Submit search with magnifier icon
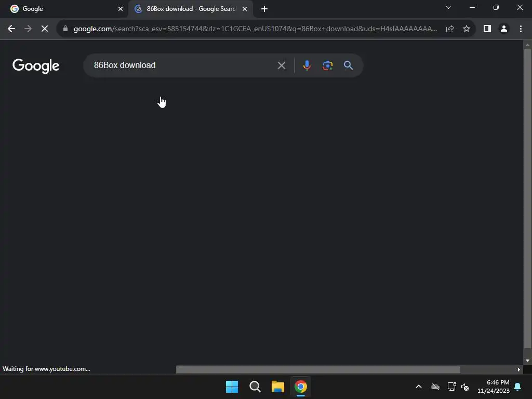This screenshot has width=532, height=399. tap(349, 65)
